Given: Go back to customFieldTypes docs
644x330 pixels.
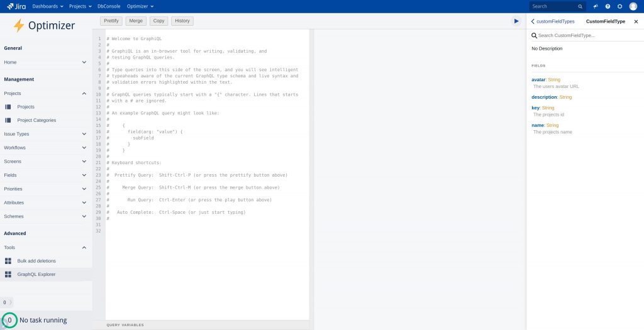Looking at the screenshot, I should click(x=553, y=21).
